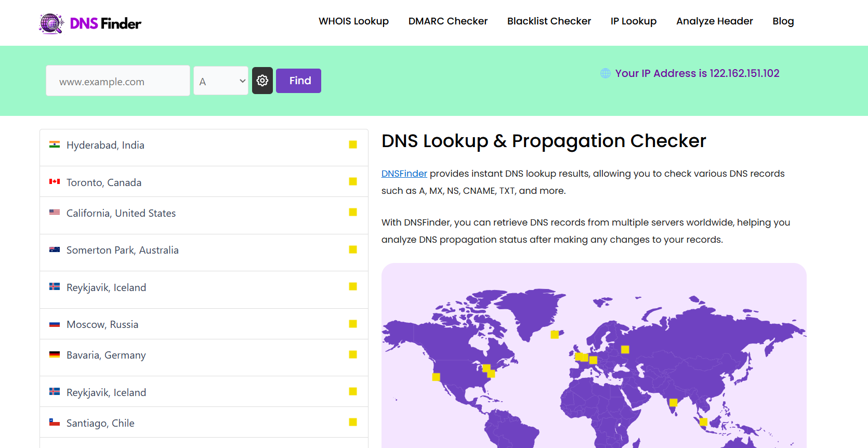Image resolution: width=868 pixels, height=448 pixels.
Task: Click yellow status square for California row
Action: tap(353, 212)
